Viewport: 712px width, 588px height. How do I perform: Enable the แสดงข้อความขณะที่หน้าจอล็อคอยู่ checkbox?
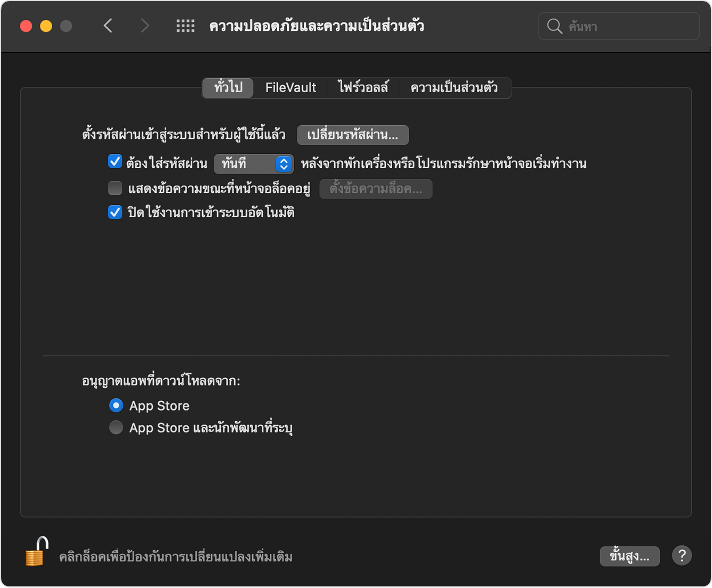(115, 188)
